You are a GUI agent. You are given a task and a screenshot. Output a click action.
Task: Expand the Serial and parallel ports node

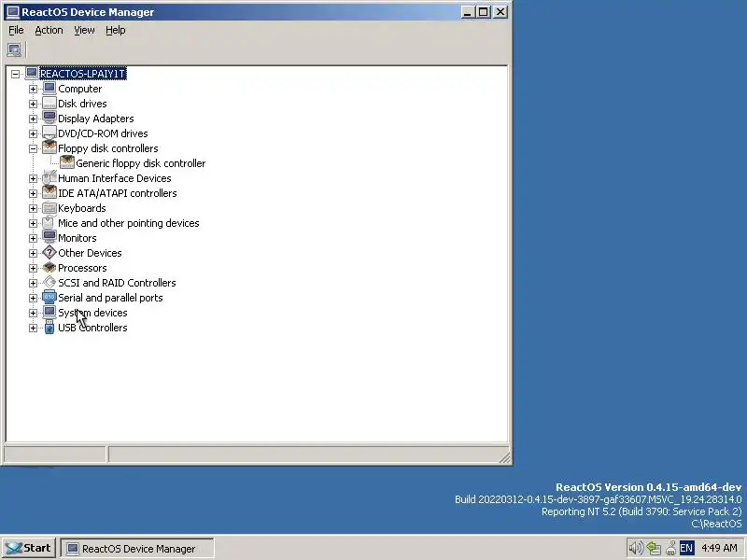(33, 298)
